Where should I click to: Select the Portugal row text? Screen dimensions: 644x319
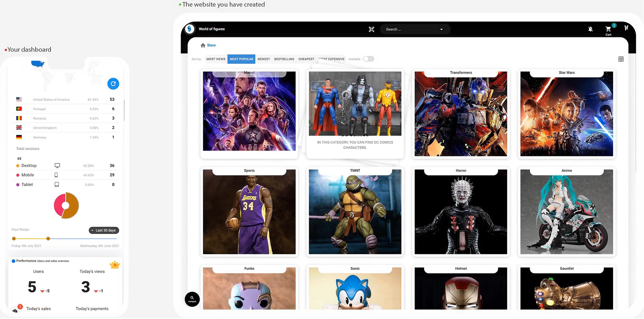(39, 109)
